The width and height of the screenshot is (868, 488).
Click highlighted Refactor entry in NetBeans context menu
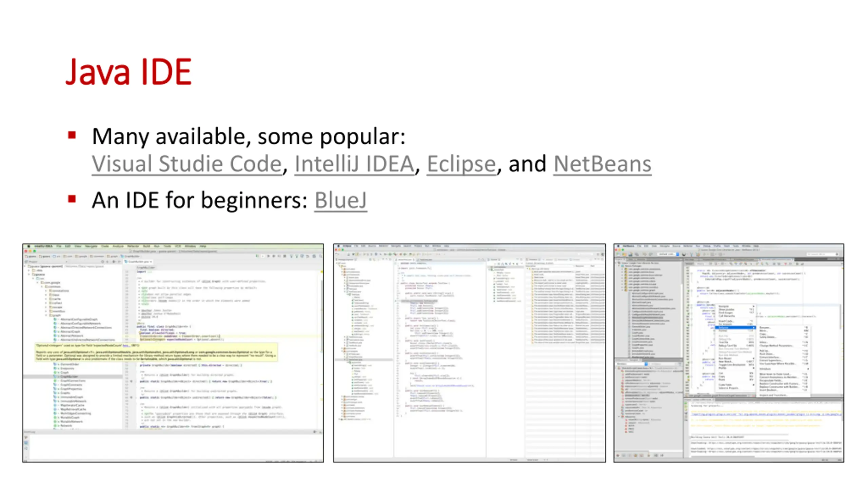[734, 328]
